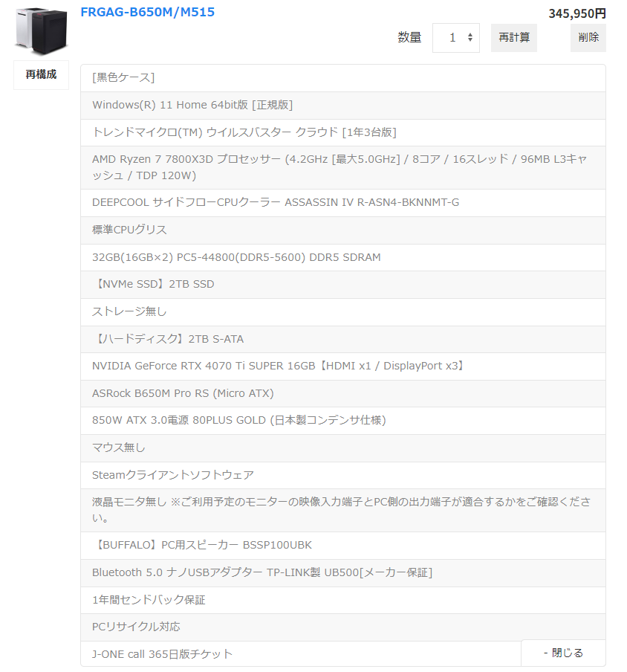Select the AMD Ryzen 7 7800X3D row

click(x=343, y=167)
